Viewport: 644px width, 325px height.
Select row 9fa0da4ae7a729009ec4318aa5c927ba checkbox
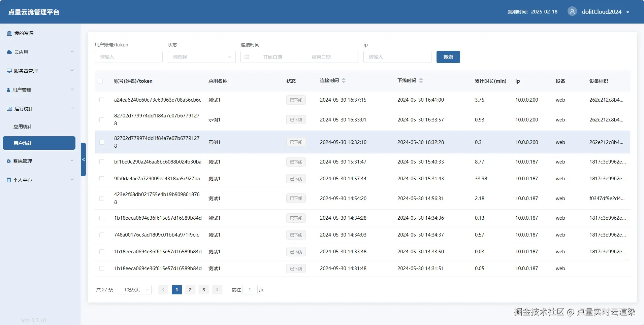tap(102, 179)
